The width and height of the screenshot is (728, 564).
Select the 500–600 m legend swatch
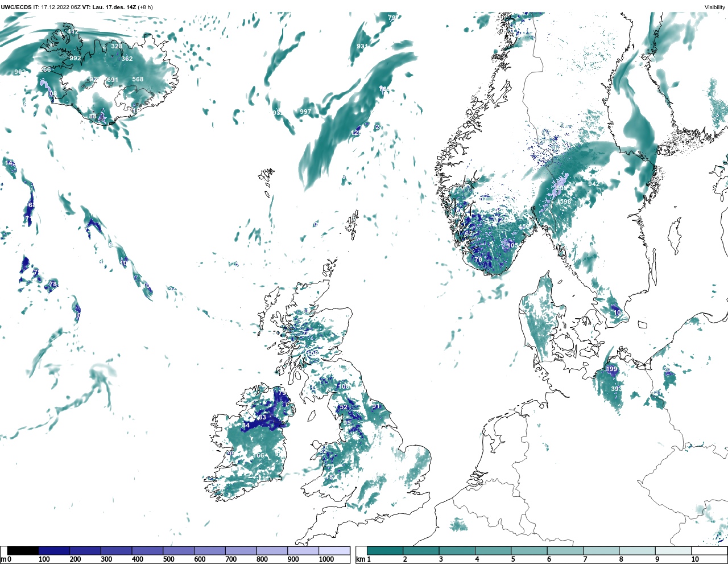[179, 551]
